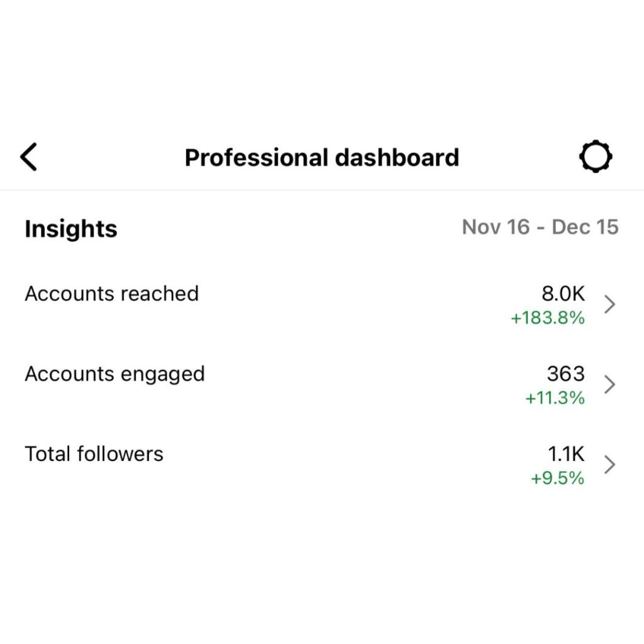
Task: Tap the +183.8% growth figure
Action: [547, 318]
